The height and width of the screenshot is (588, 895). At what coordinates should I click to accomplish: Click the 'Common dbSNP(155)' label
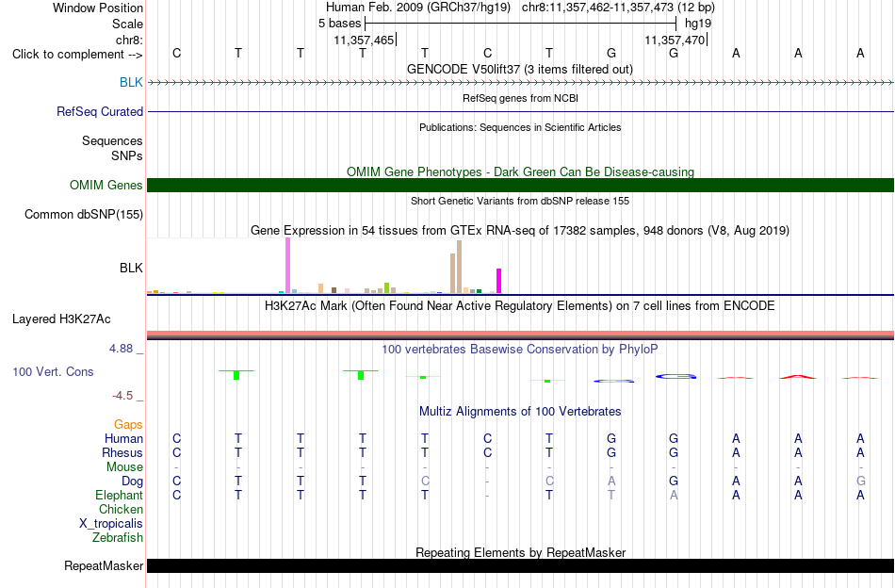84,215
